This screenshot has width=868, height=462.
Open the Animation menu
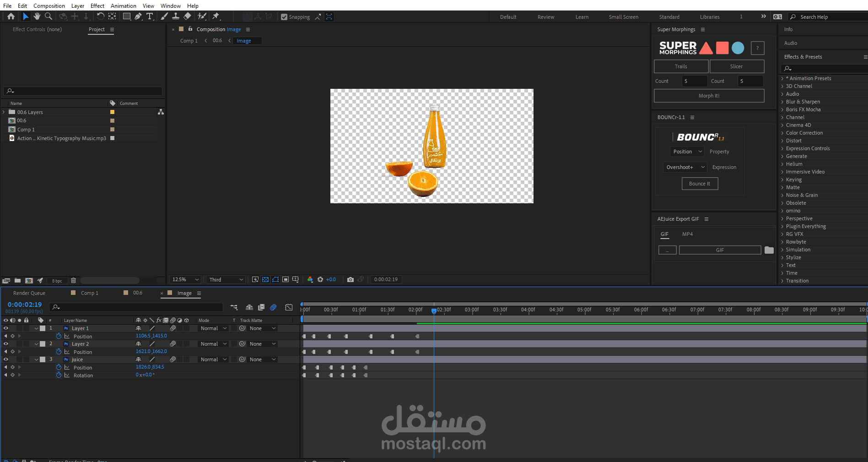[x=124, y=5]
